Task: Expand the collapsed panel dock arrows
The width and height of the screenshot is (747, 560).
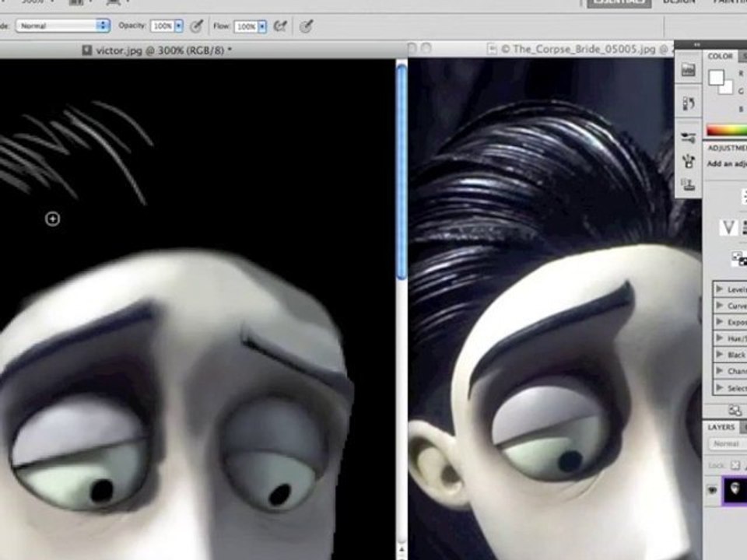Action: tap(697, 44)
